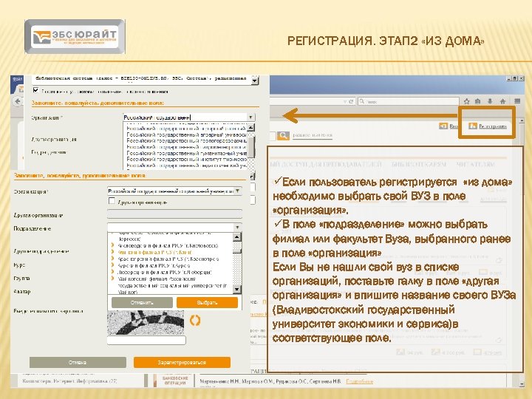Click the grey Отменить button in the Подразделение popup
The image size is (532, 399).
(142, 303)
